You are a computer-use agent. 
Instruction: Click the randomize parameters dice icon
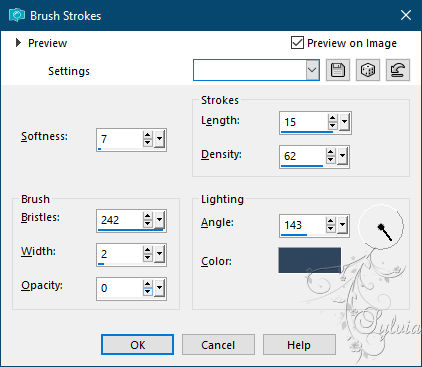point(368,70)
